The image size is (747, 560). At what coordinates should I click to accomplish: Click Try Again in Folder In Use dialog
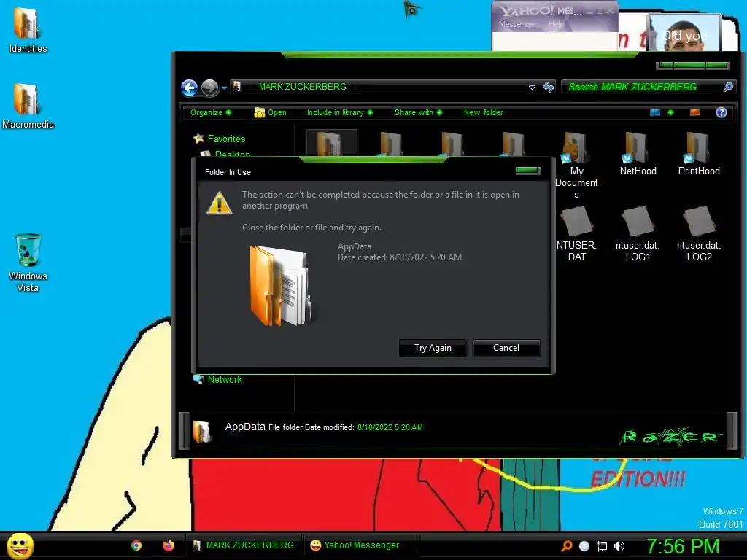[432, 348]
